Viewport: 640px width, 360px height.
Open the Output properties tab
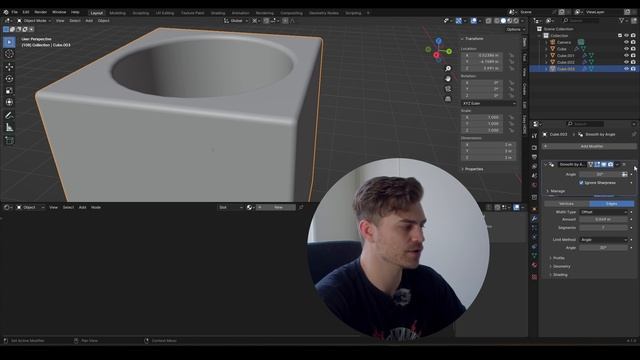pos(534,157)
